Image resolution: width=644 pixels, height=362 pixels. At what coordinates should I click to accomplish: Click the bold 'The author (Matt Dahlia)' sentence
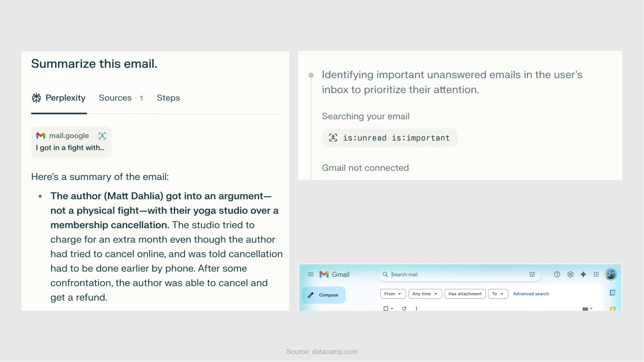(164, 210)
